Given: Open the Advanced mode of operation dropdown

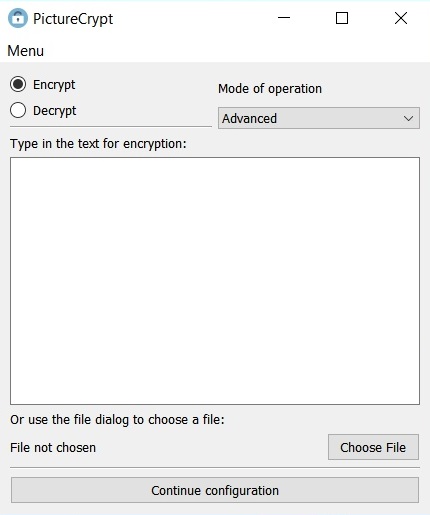Looking at the screenshot, I should (x=319, y=118).
